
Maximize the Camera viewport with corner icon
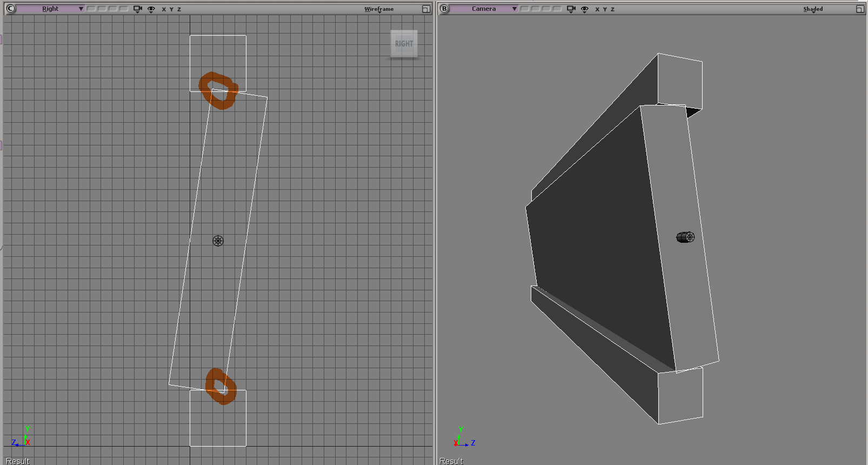point(860,9)
